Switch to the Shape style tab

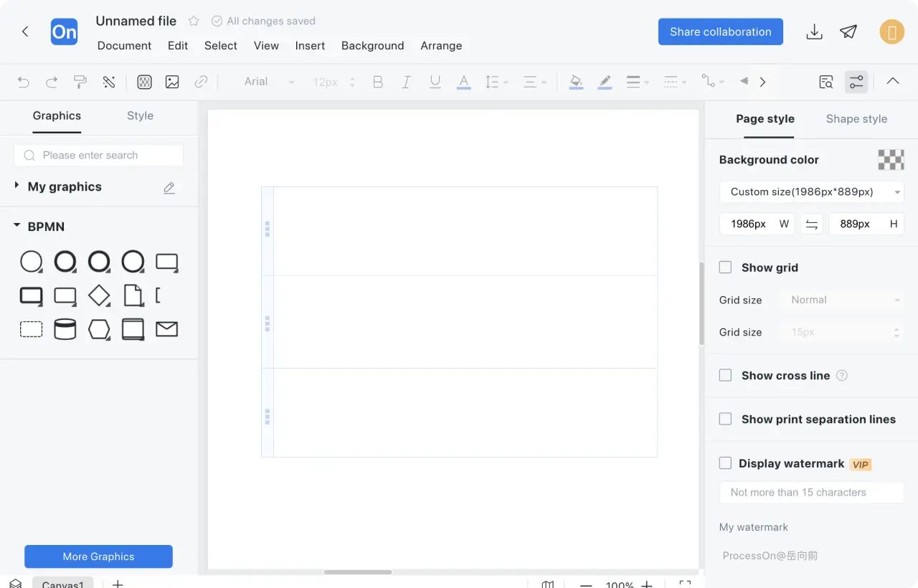856,119
